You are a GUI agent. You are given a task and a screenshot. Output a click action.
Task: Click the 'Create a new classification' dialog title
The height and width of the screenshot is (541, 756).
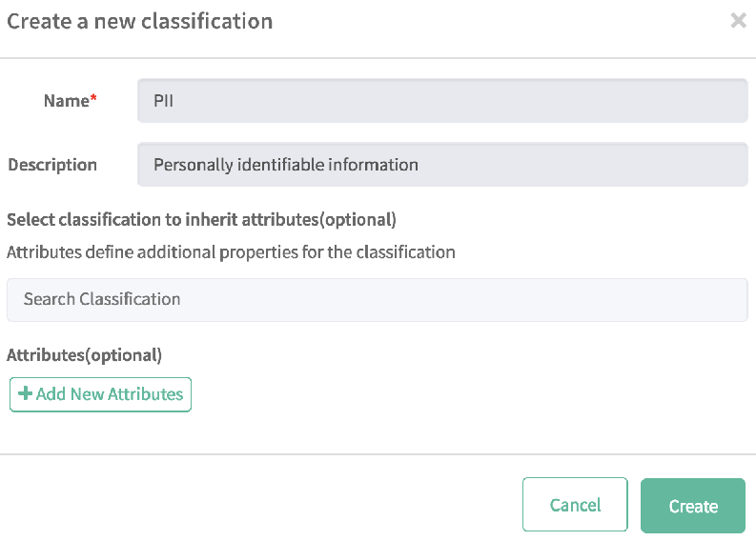(140, 21)
